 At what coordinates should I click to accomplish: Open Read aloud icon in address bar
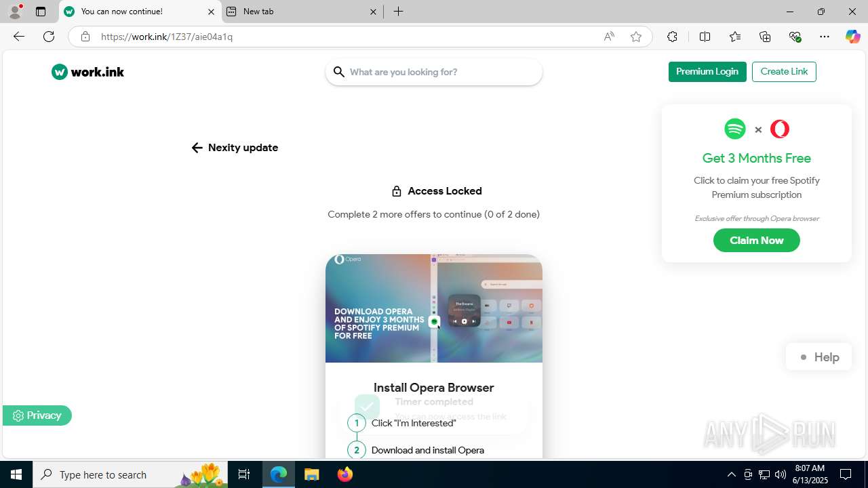(x=609, y=37)
